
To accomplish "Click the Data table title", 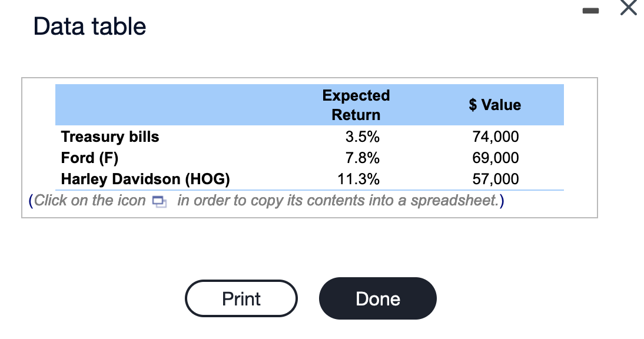I will tap(89, 26).
